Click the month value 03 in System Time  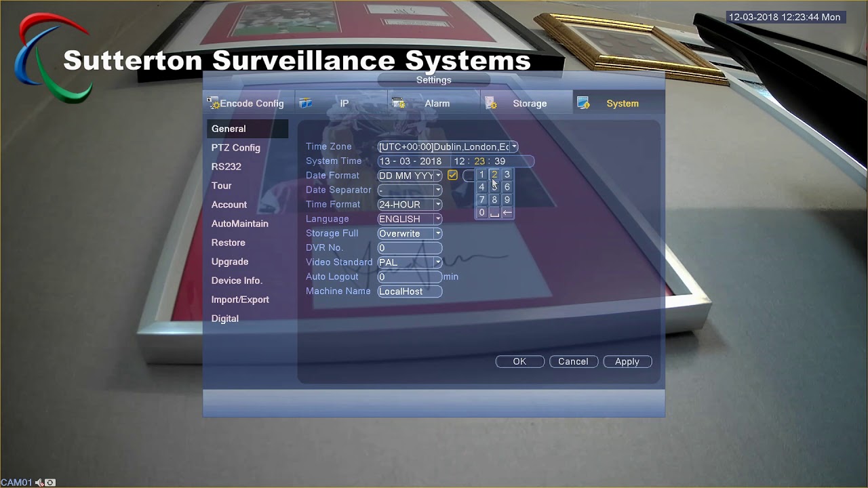(x=406, y=161)
